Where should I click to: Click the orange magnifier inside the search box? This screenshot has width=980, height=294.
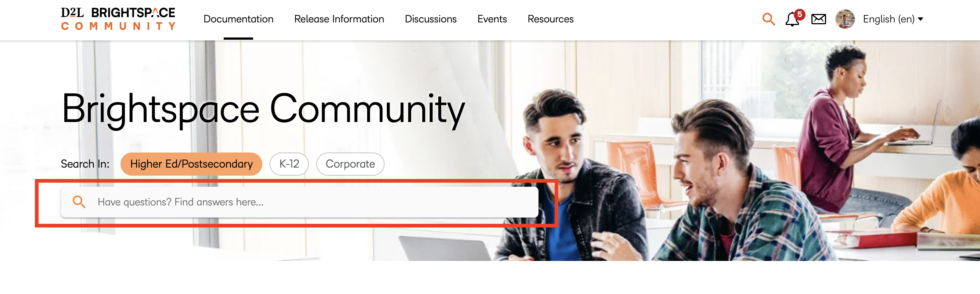(x=79, y=202)
